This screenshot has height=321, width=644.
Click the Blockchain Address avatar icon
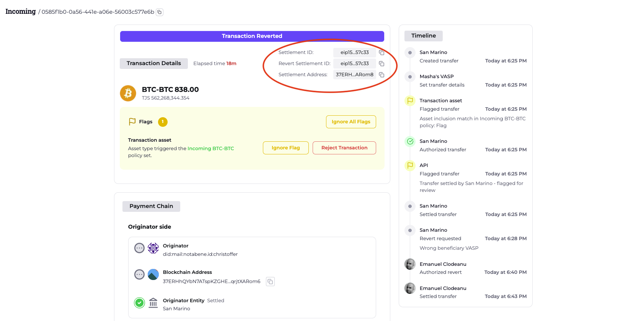153,275
